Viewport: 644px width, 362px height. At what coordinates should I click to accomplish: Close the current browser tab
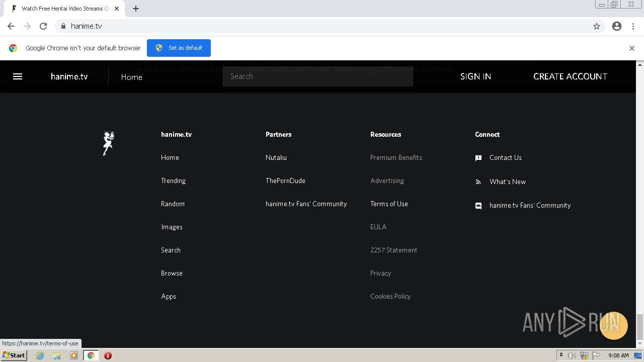pos(116,9)
